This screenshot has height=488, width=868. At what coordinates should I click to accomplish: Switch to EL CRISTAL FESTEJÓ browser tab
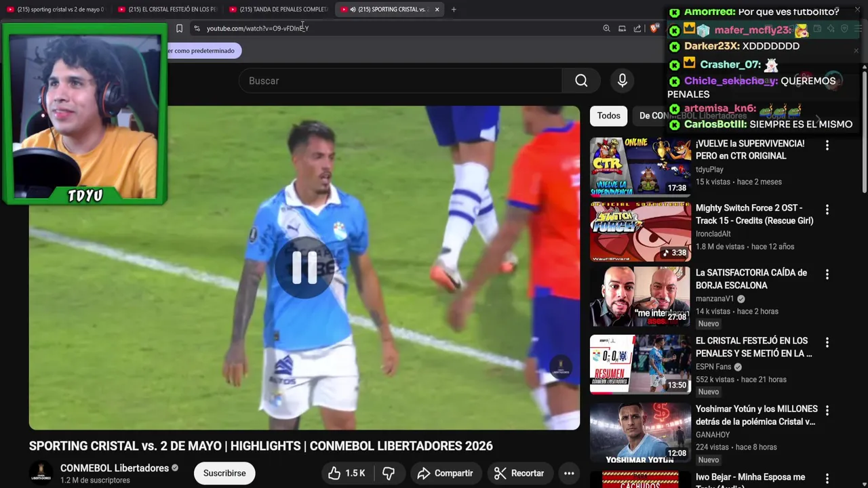click(x=167, y=9)
